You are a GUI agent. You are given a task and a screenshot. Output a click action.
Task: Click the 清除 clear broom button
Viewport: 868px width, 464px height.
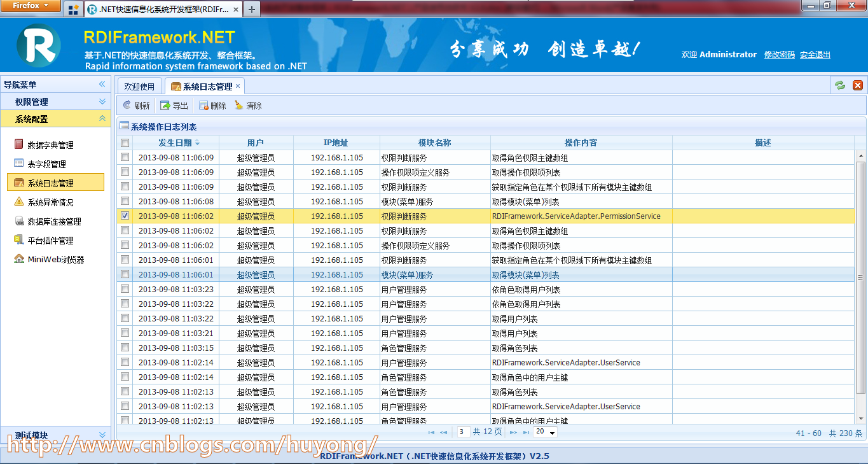coord(248,106)
